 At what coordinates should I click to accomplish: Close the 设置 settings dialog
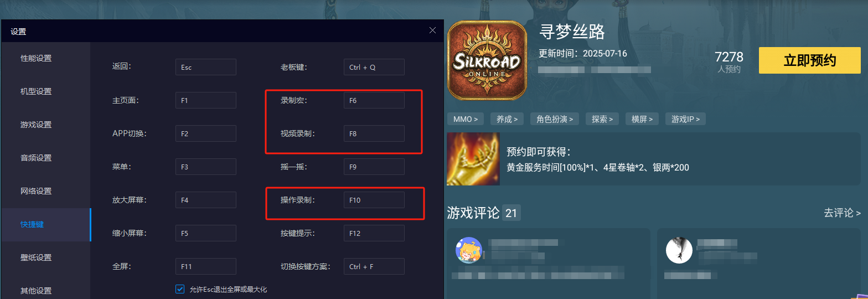click(x=432, y=30)
